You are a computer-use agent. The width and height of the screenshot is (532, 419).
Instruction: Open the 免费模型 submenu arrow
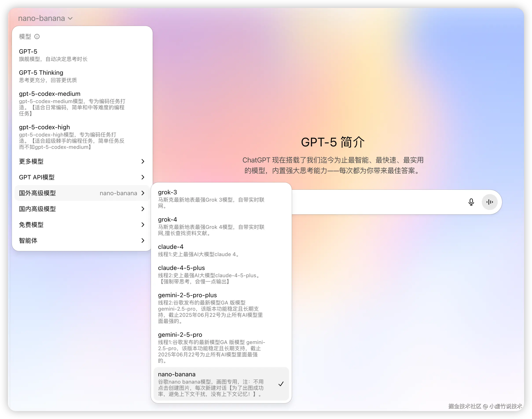pyautogui.click(x=143, y=225)
